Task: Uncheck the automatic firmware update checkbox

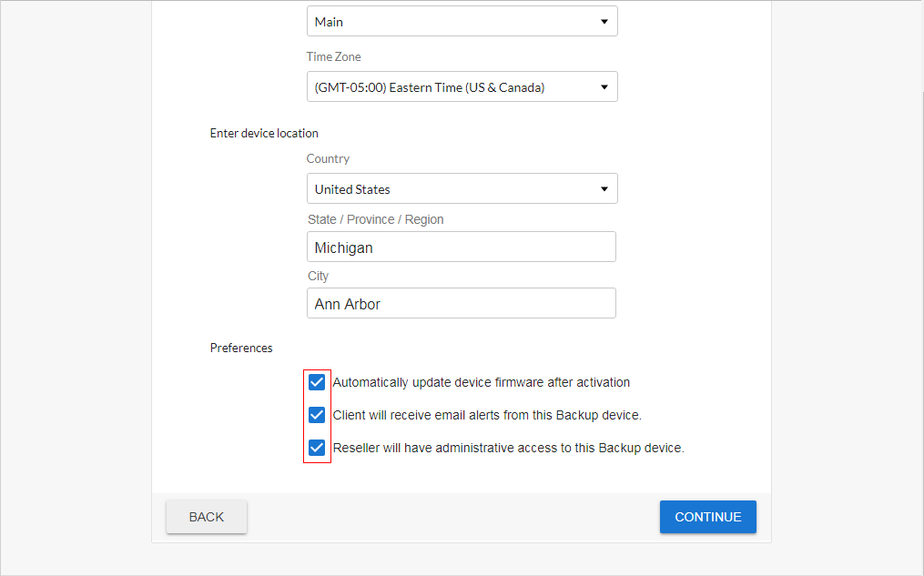Action: tap(317, 382)
